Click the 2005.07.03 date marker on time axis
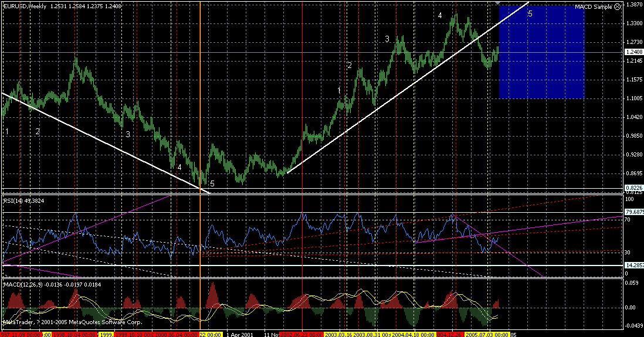 (487, 335)
